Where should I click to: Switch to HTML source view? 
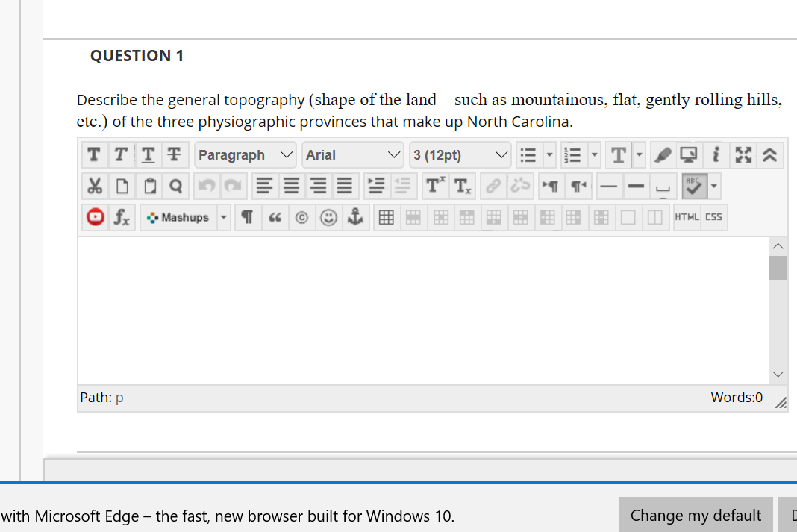tap(687, 217)
